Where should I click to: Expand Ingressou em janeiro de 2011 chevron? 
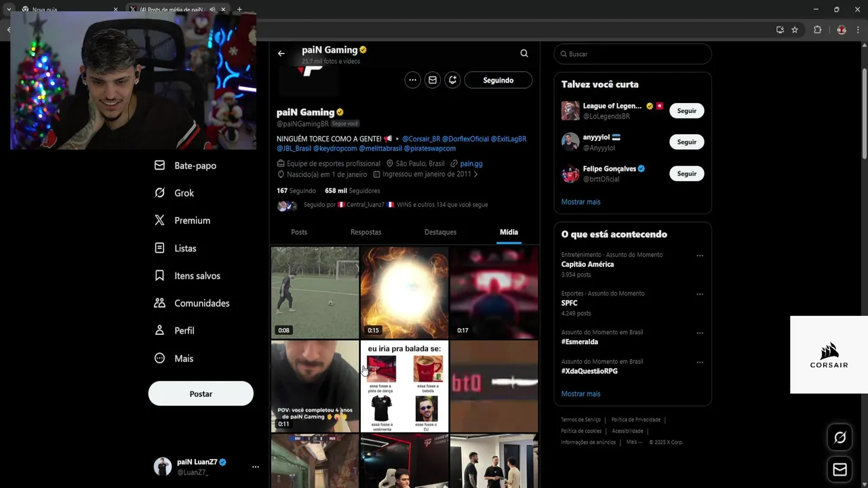tap(475, 174)
